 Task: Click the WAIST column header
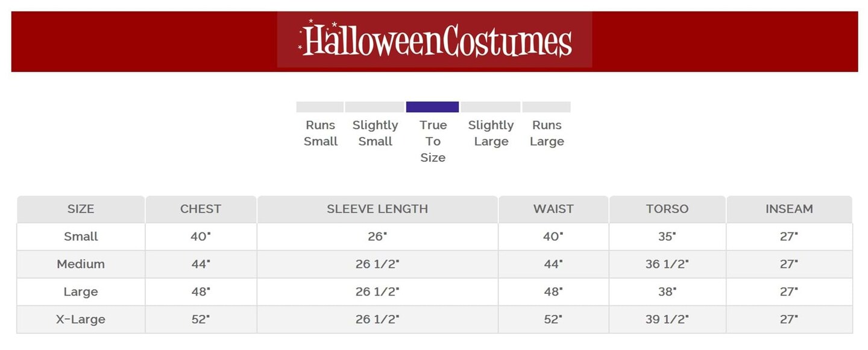(x=553, y=209)
